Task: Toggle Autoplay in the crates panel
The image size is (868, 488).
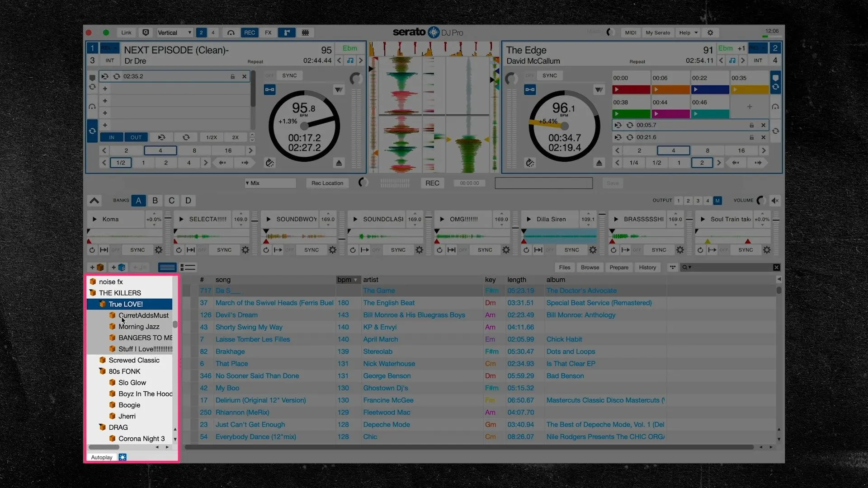Action: [102, 457]
